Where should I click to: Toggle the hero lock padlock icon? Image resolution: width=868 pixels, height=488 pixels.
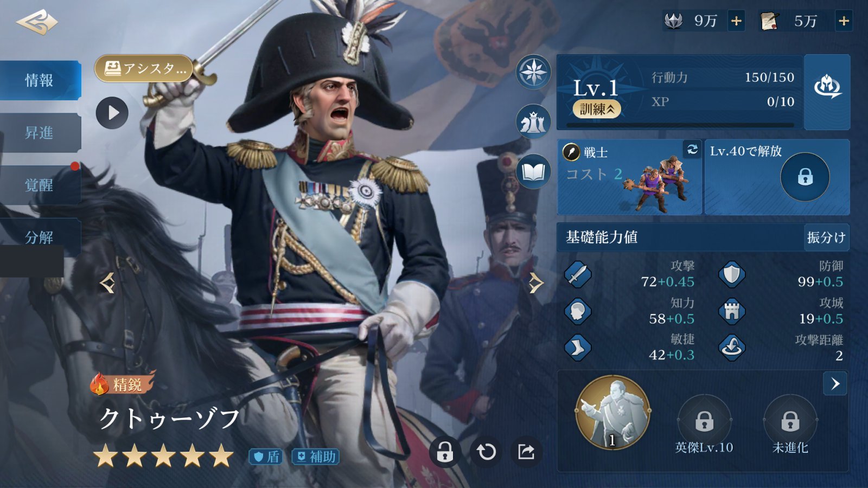pyautogui.click(x=445, y=451)
